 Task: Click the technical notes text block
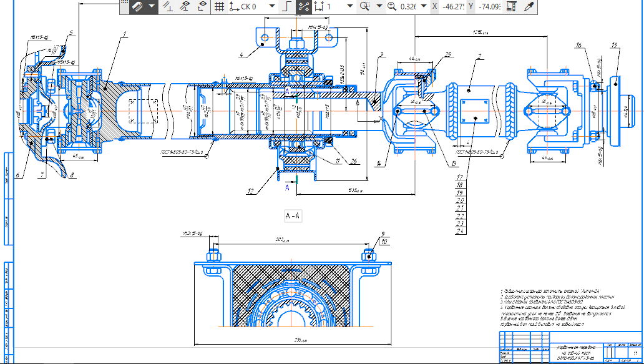pos(562,307)
